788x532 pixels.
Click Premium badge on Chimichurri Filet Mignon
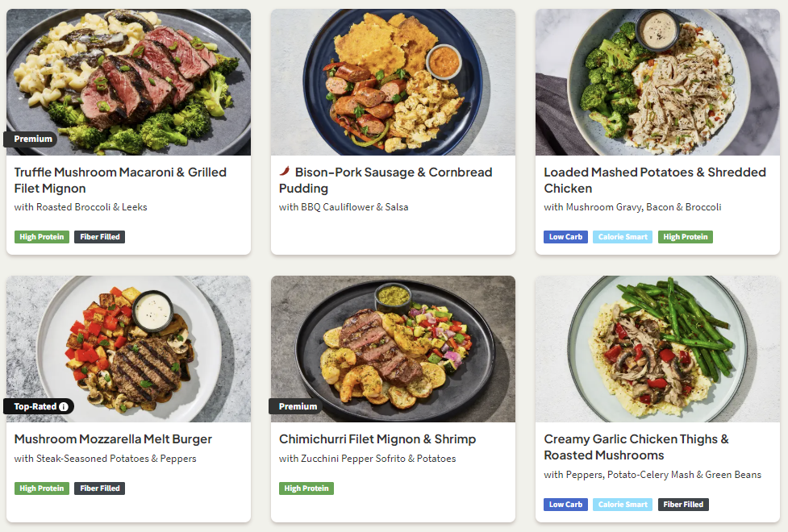298,406
